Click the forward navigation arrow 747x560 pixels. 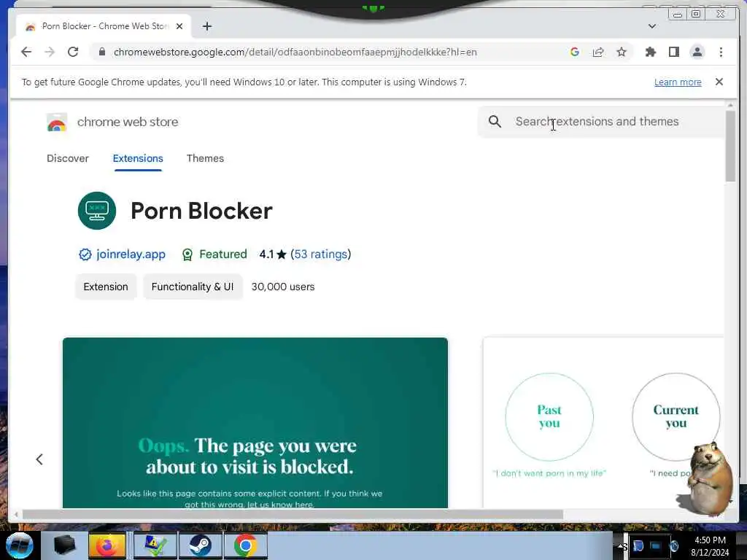click(50, 52)
